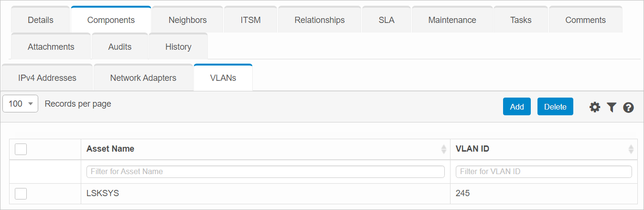The height and width of the screenshot is (210, 644).
Task: Open the Network Adapters sub-tab
Action: (143, 78)
